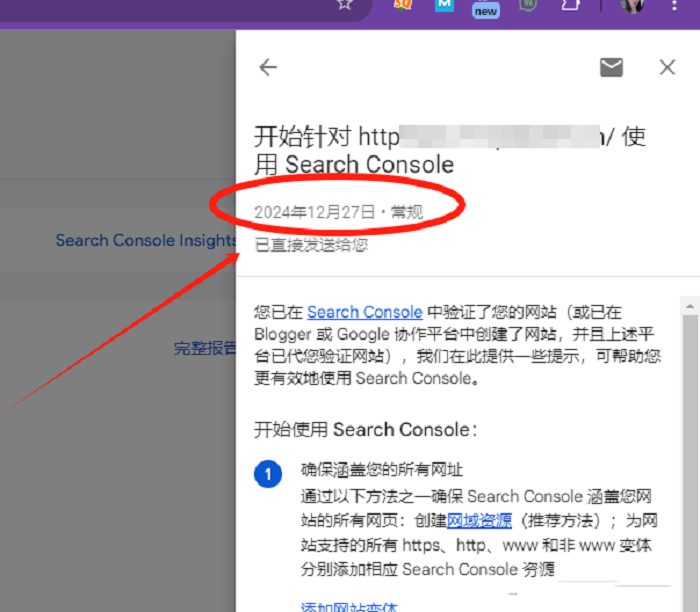This screenshot has width=700, height=612.
Task: Click the date text 2024年12月27日 · 常规
Action: (x=338, y=212)
